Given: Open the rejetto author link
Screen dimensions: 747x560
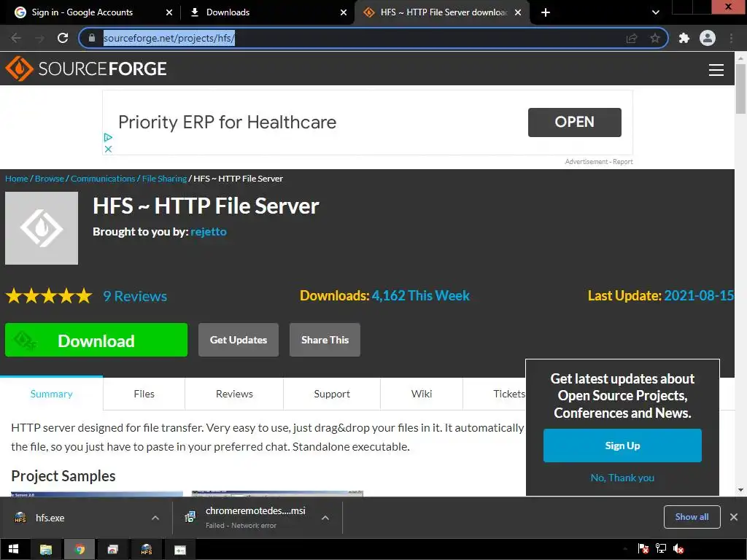Looking at the screenshot, I should click(209, 231).
